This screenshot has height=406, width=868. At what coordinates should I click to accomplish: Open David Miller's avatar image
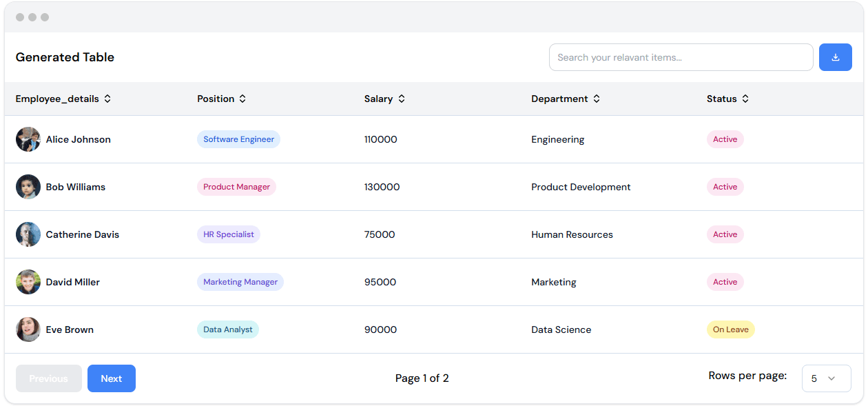28,282
